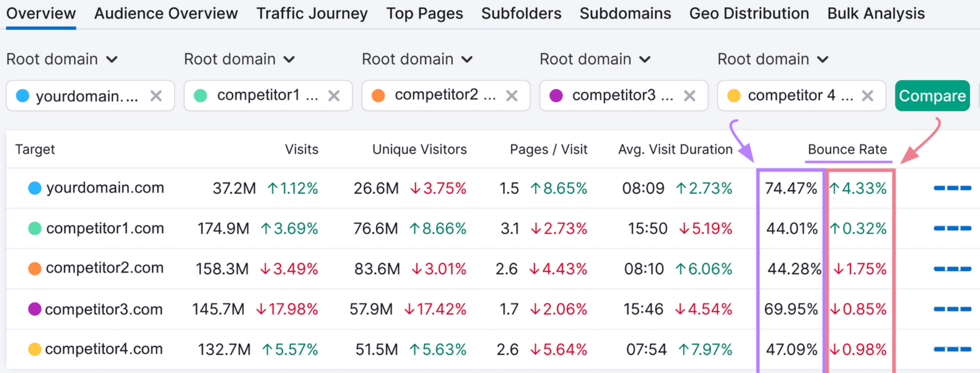Open Root domain dropdown above yourdomain field

62,59
